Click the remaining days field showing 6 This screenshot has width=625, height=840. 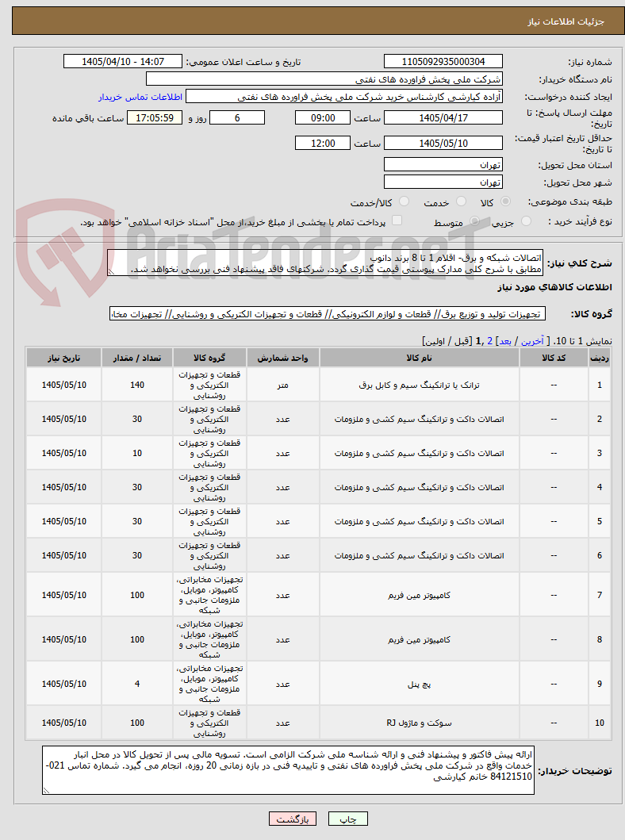(236, 118)
